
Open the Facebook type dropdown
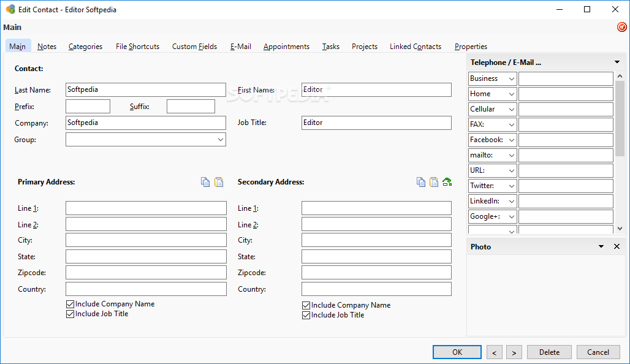pyautogui.click(x=512, y=140)
